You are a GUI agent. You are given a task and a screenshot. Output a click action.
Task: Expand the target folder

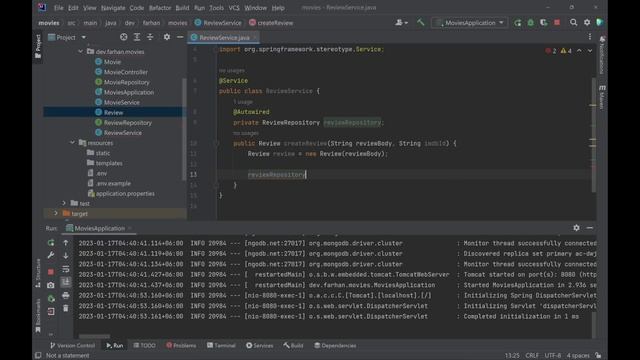click(x=56, y=213)
